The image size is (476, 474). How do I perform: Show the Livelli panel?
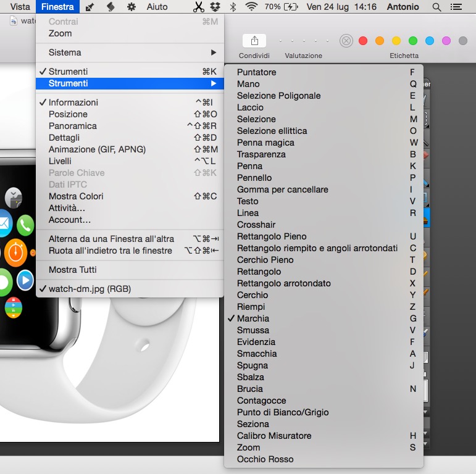[130, 161]
